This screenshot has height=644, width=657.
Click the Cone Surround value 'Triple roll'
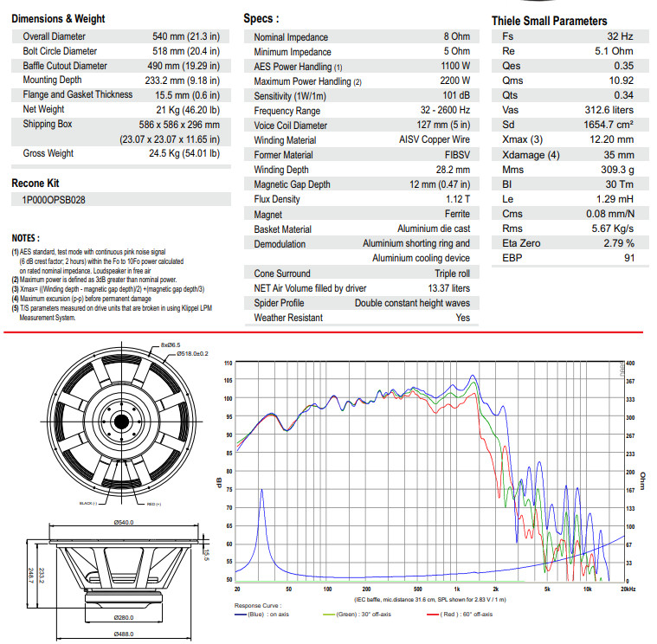coord(453,274)
